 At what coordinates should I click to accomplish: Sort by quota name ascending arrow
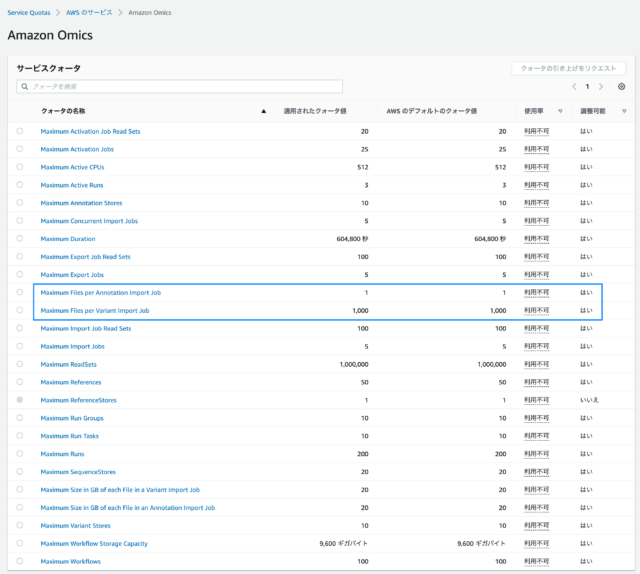[264, 111]
